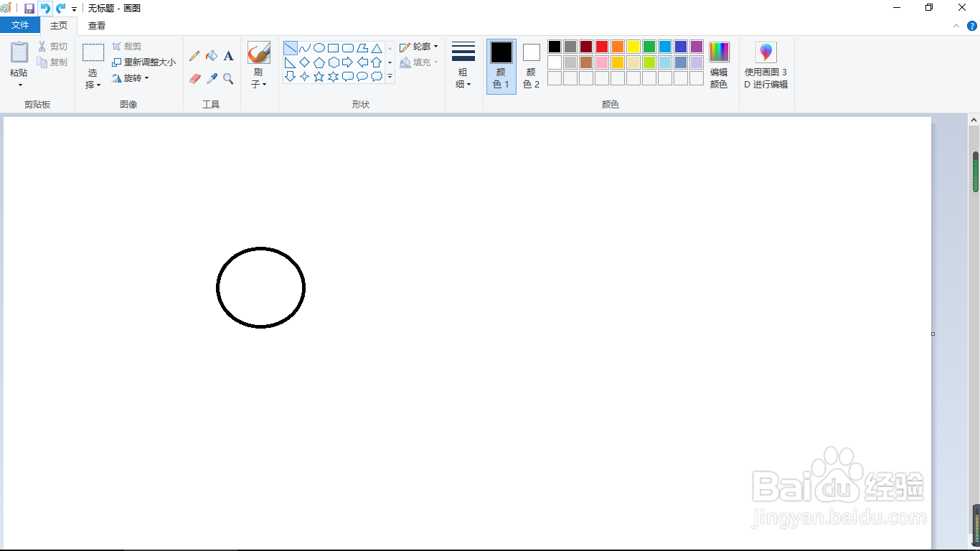
Task: Collapse the ribbon with chevron arrow
Action: pyautogui.click(x=956, y=26)
